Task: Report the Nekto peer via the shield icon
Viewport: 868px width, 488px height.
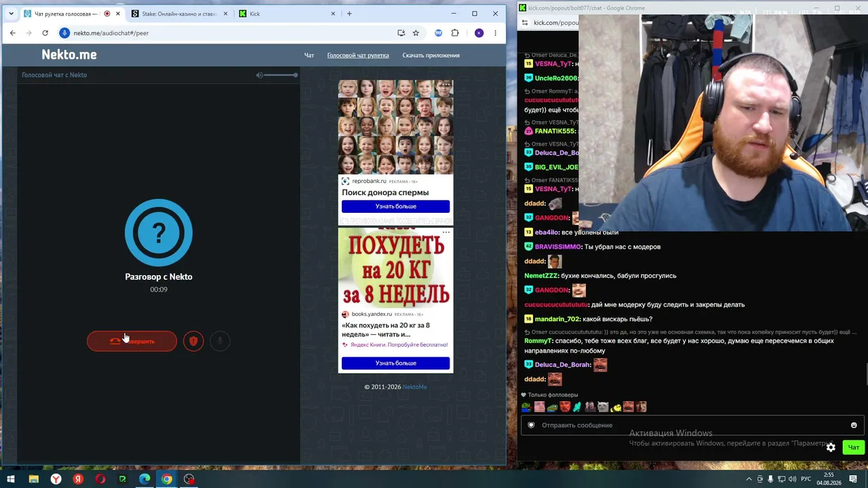Action: pyautogui.click(x=193, y=341)
